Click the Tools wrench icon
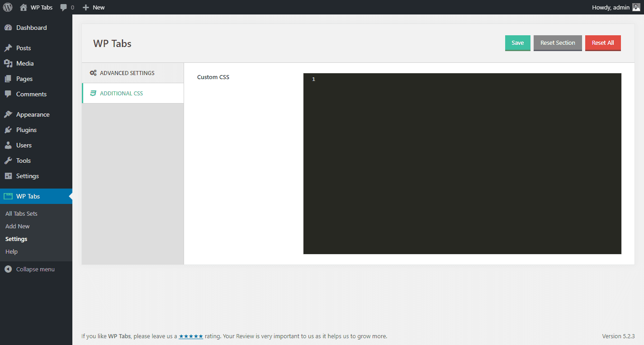This screenshot has width=644, height=345. pyautogui.click(x=8, y=161)
